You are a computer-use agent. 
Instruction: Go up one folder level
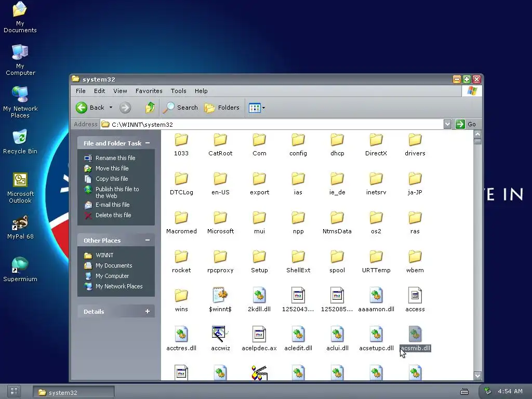pos(150,108)
